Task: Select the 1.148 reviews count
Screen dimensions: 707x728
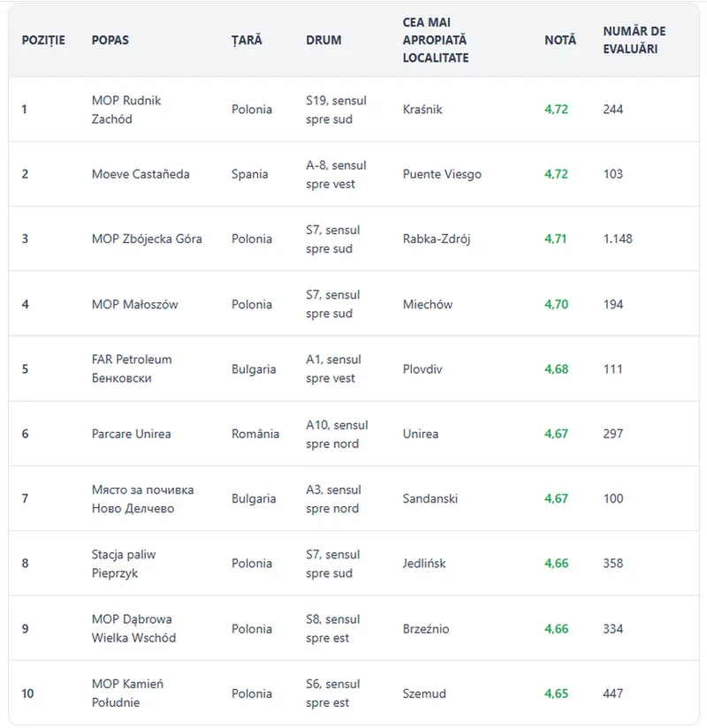Action: click(618, 239)
